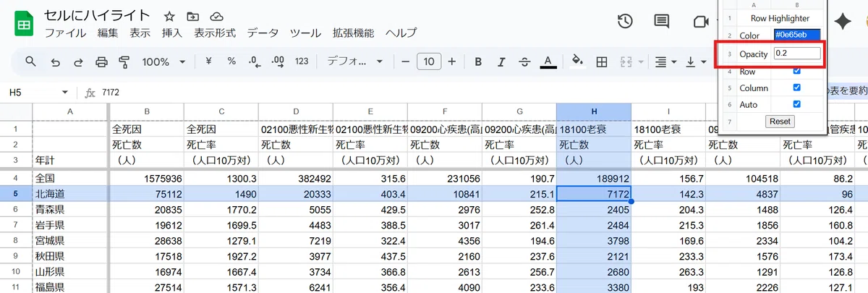868x293 pixels.
Task: Apply percent format
Action: click(231, 61)
